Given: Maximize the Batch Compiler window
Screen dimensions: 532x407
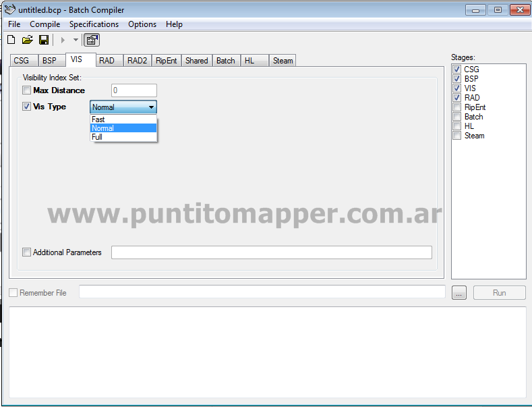Looking at the screenshot, I should pyautogui.click(x=498, y=10).
